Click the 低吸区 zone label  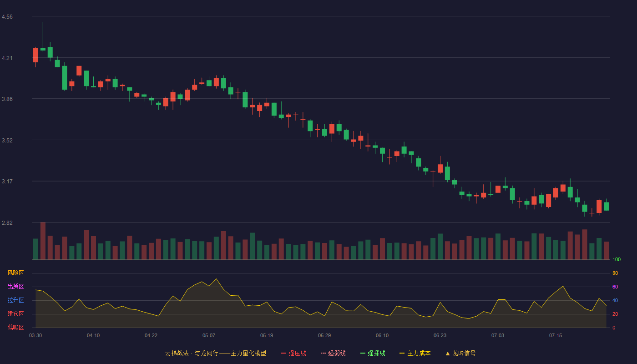click(15, 327)
